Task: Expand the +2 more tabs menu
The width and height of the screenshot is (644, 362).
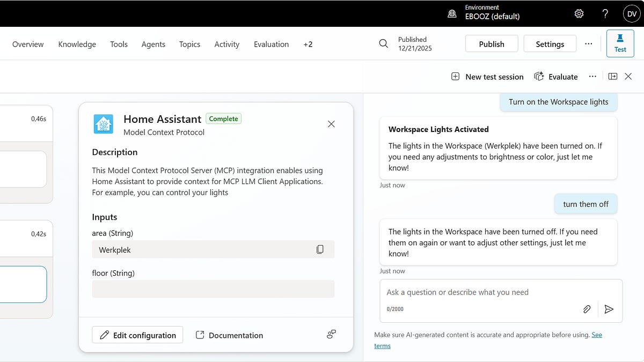Action: [308, 44]
